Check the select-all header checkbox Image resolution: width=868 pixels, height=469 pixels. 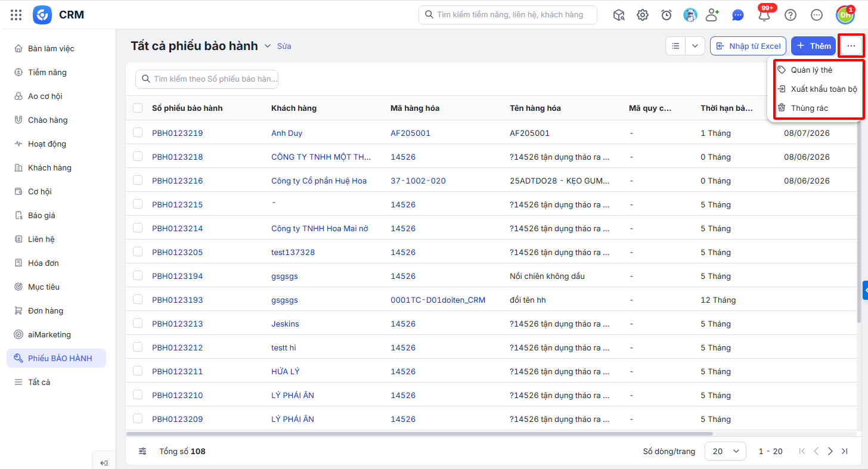(x=138, y=108)
